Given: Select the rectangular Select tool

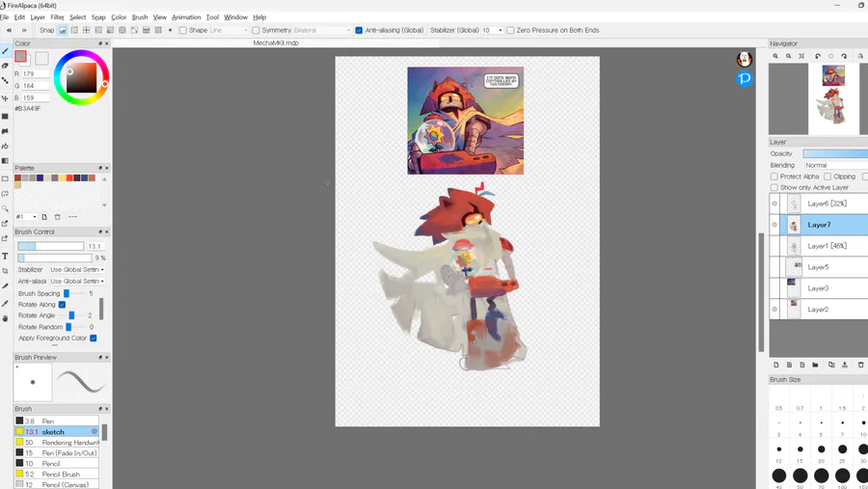Looking at the screenshot, I should tap(5, 178).
